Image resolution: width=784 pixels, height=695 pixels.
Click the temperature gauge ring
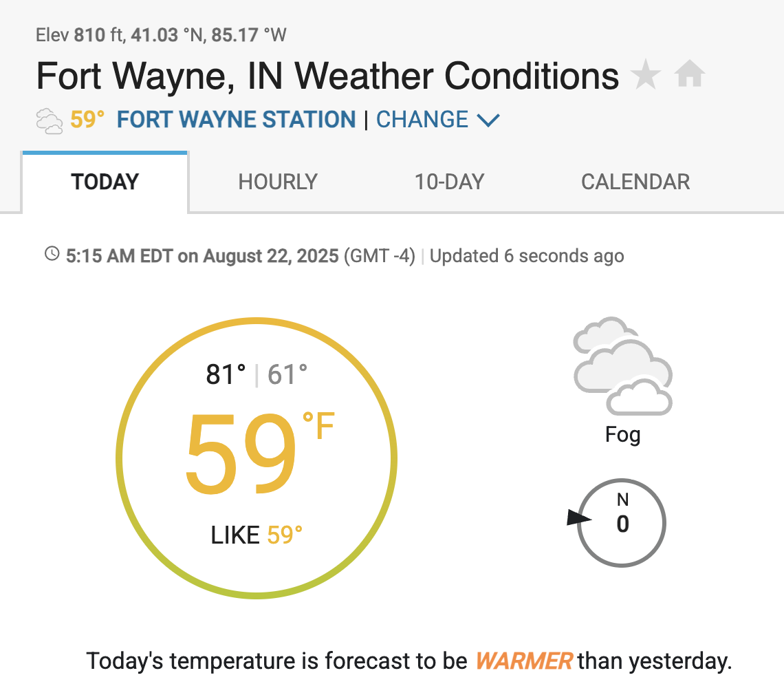point(257,458)
